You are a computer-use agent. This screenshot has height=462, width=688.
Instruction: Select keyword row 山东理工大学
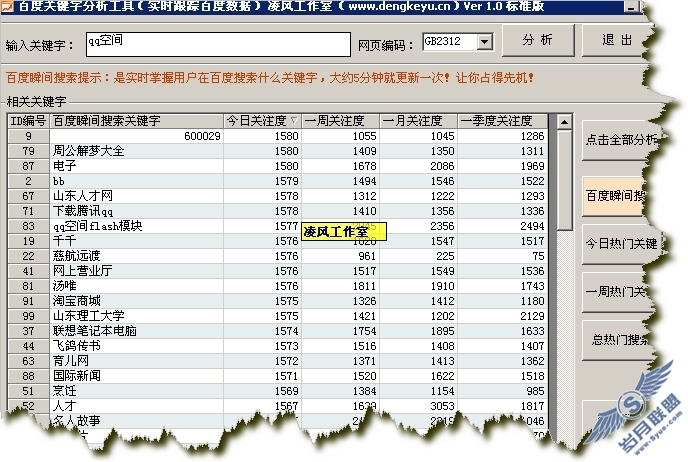tap(277, 316)
